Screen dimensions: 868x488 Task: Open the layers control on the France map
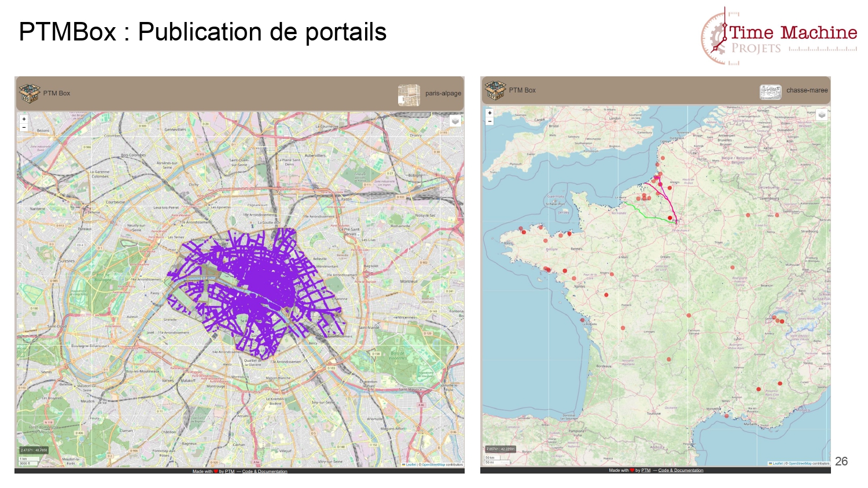(x=821, y=114)
